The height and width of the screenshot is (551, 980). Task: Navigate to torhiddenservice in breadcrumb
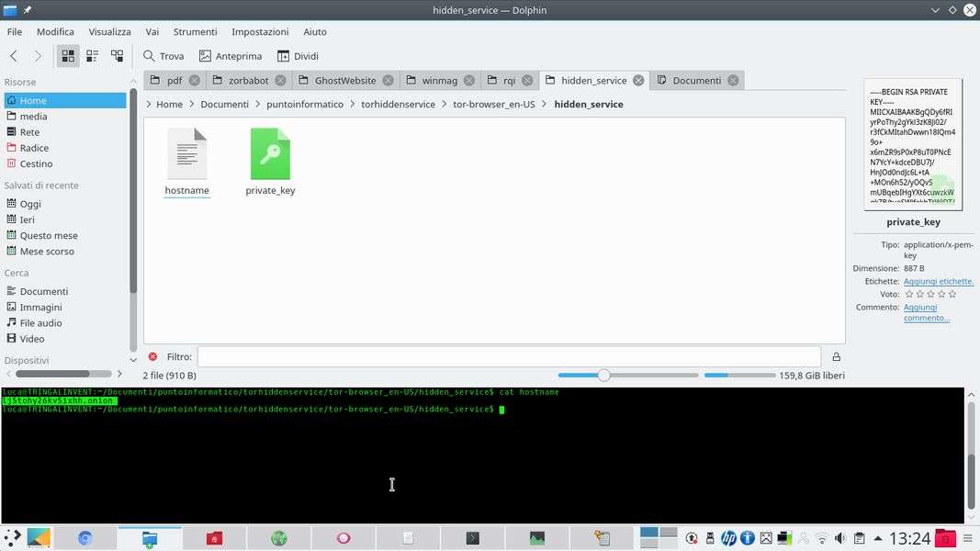click(x=398, y=105)
